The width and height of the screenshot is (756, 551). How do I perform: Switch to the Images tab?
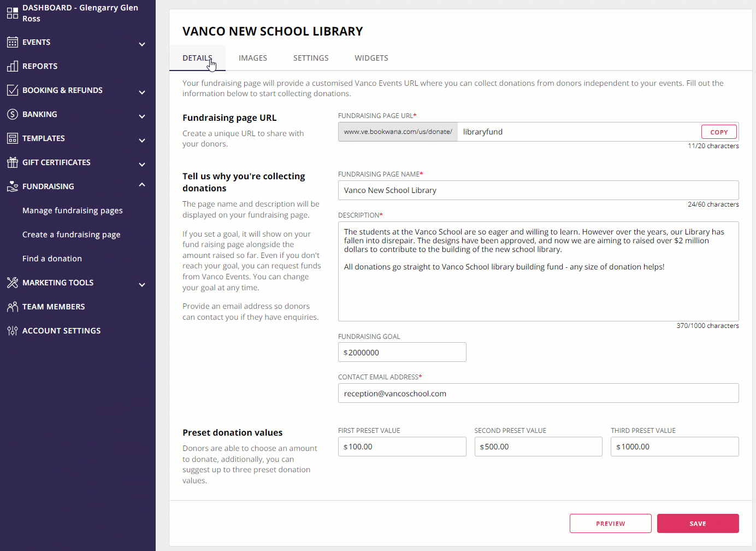coord(252,58)
